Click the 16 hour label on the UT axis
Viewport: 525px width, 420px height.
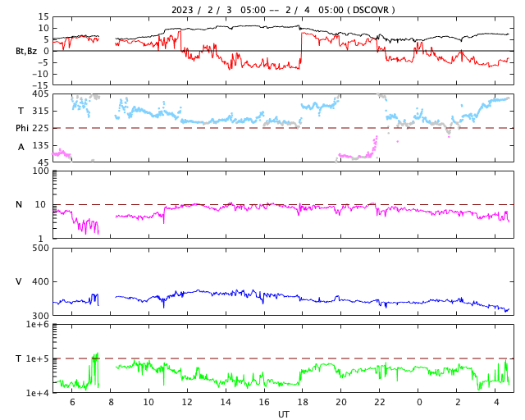click(264, 402)
